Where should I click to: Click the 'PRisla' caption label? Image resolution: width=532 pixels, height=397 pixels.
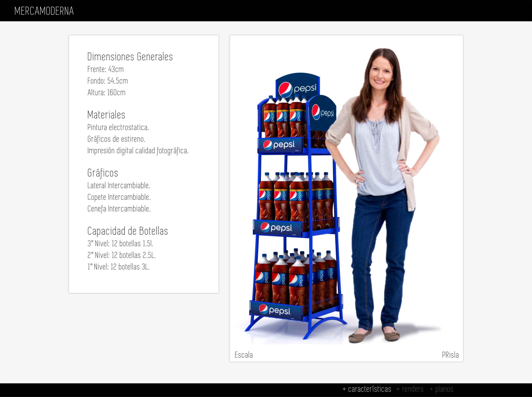(x=450, y=355)
